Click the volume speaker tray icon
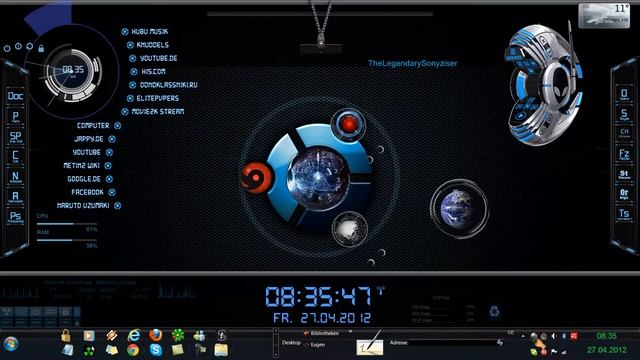 (x=554, y=336)
